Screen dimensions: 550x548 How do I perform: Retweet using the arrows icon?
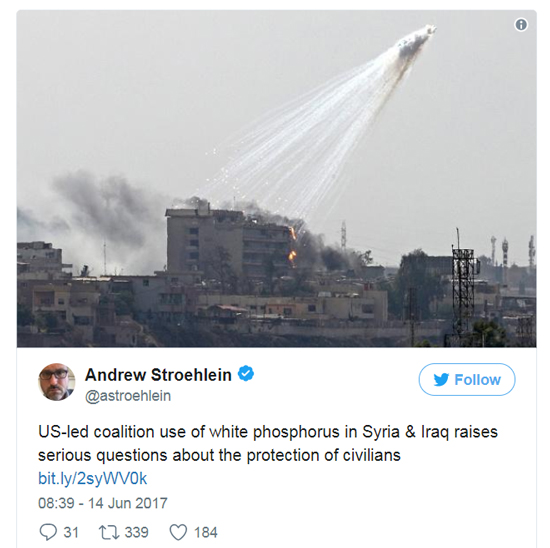(x=109, y=532)
